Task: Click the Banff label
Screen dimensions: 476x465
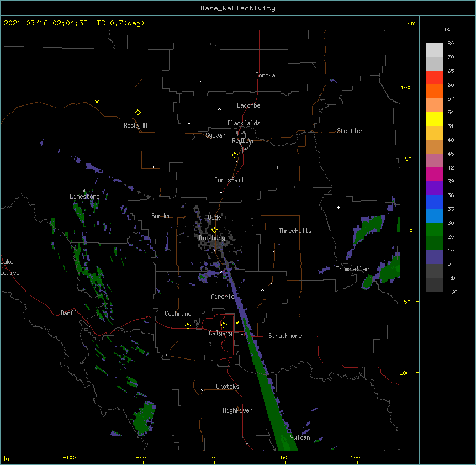Action: coord(68,313)
